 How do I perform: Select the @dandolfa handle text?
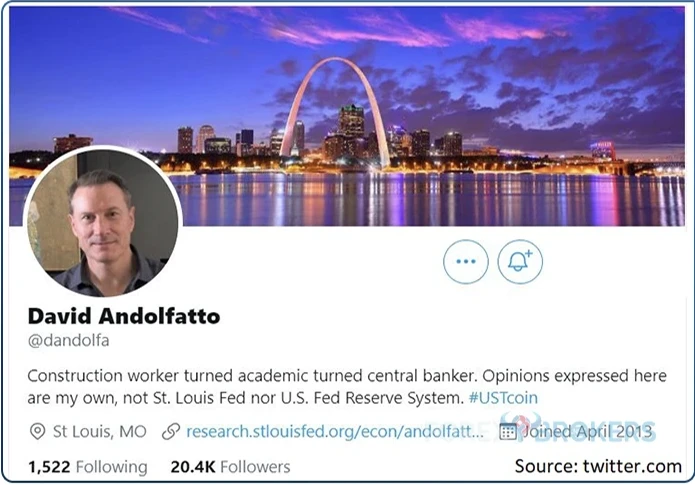[x=68, y=340]
